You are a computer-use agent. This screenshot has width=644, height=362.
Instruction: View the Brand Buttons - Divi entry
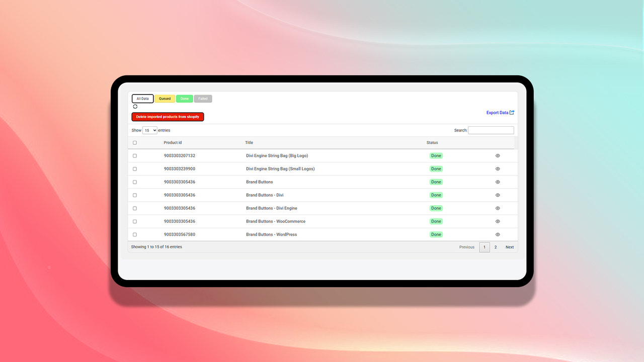[498, 195]
